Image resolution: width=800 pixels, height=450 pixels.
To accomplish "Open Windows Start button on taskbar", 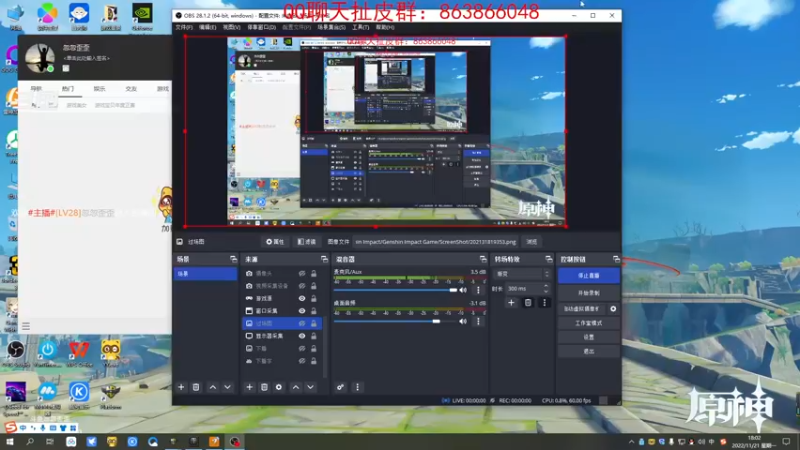I will tap(10, 441).
